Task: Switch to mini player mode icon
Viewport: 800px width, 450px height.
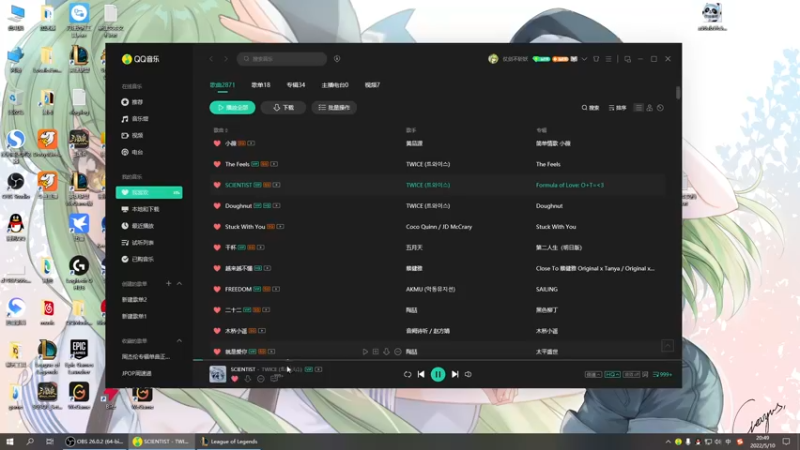Action: [x=628, y=59]
